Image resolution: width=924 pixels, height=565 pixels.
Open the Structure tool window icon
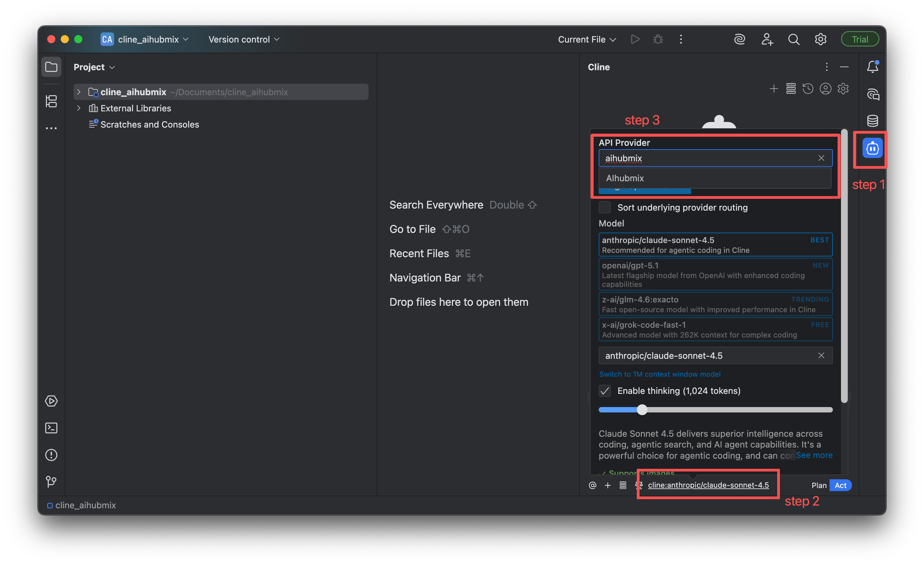[51, 101]
